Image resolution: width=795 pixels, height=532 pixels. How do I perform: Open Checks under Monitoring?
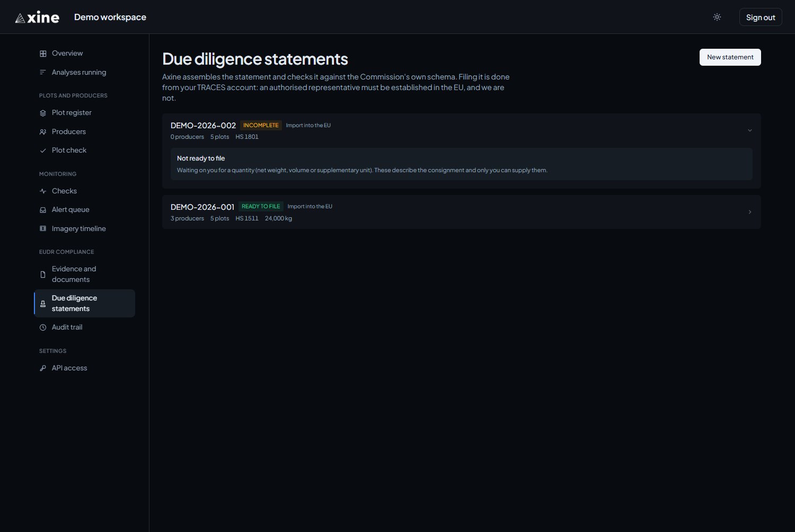[84, 191]
